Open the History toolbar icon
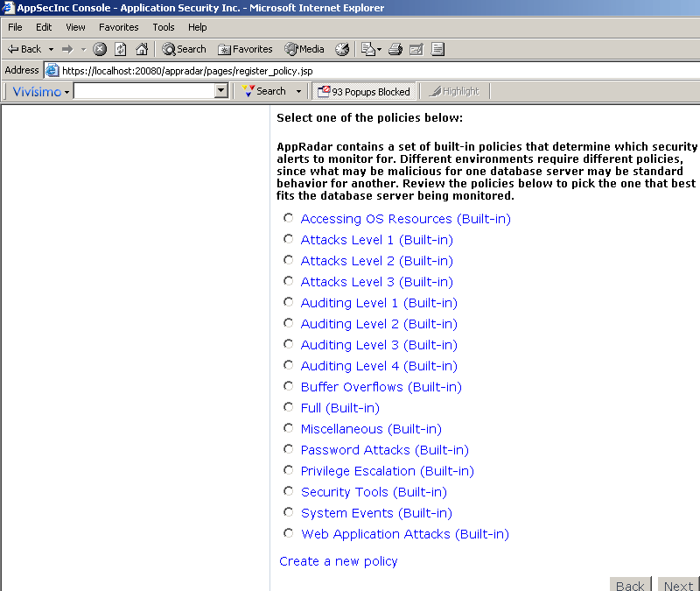 pos(342,49)
